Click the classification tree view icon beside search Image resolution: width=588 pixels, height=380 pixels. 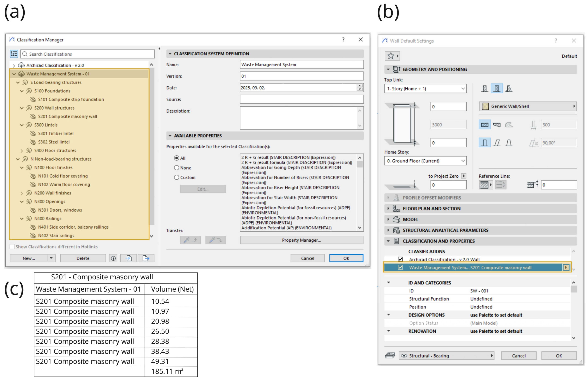point(14,54)
